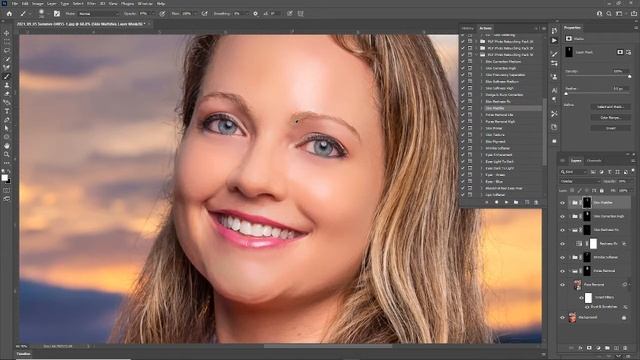The height and width of the screenshot is (360, 640).
Task: Click the Home icon in the options bar
Action: click(x=9, y=13)
